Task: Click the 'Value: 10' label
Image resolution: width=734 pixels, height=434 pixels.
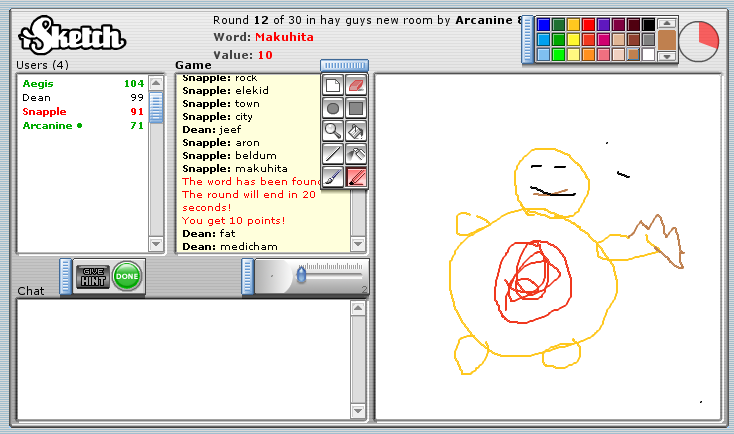Action: pyautogui.click(x=243, y=55)
